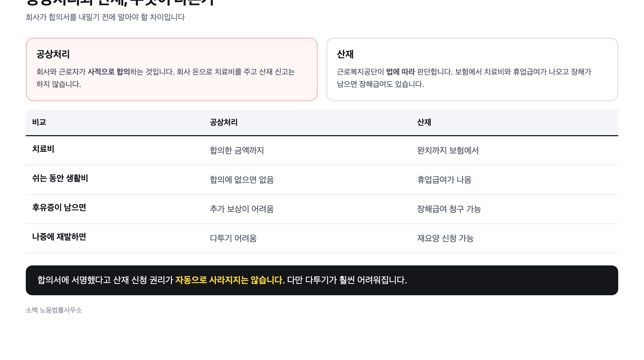Click the sentence '남으면 장해급여도 있습니다.'
Viewport: 644px width, 360px height.
click(x=380, y=84)
